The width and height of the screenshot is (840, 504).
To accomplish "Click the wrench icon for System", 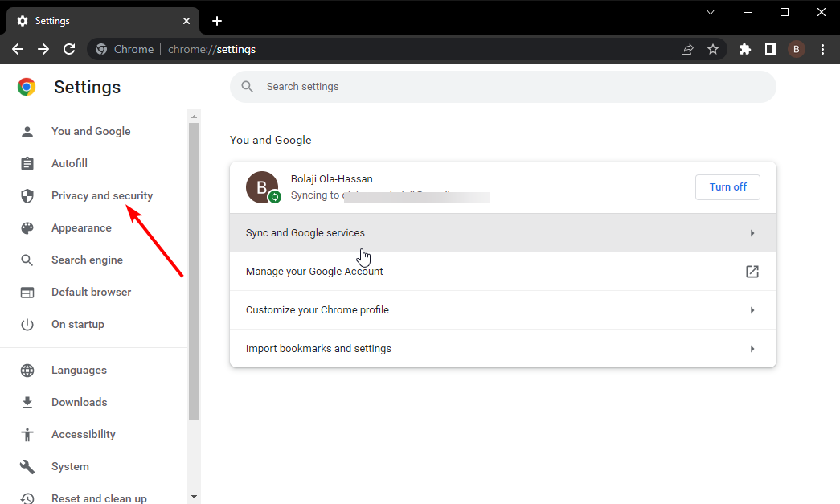I will 27,466.
